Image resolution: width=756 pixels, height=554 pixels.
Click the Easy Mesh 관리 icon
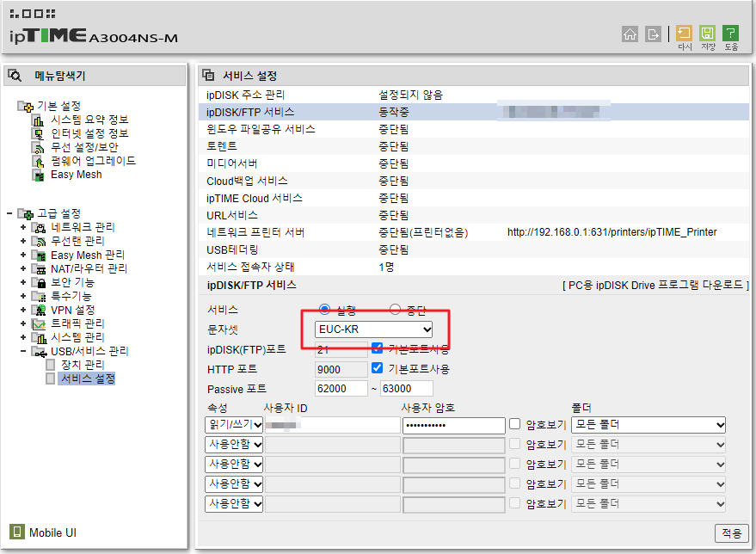(x=39, y=255)
